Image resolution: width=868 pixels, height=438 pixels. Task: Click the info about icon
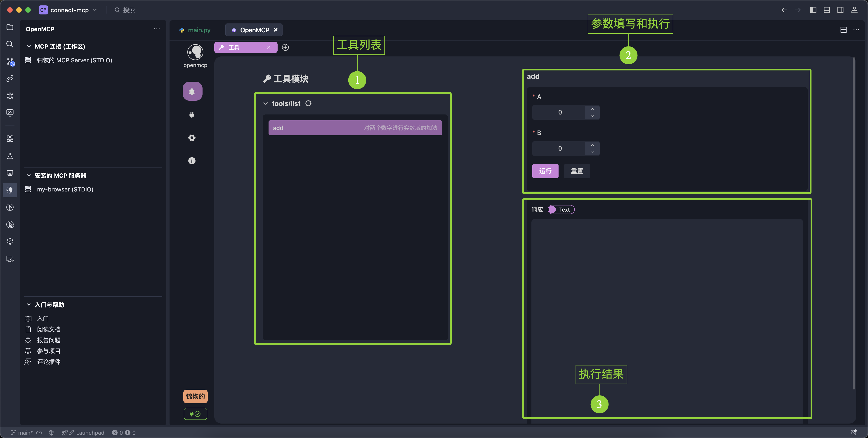[x=192, y=161]
